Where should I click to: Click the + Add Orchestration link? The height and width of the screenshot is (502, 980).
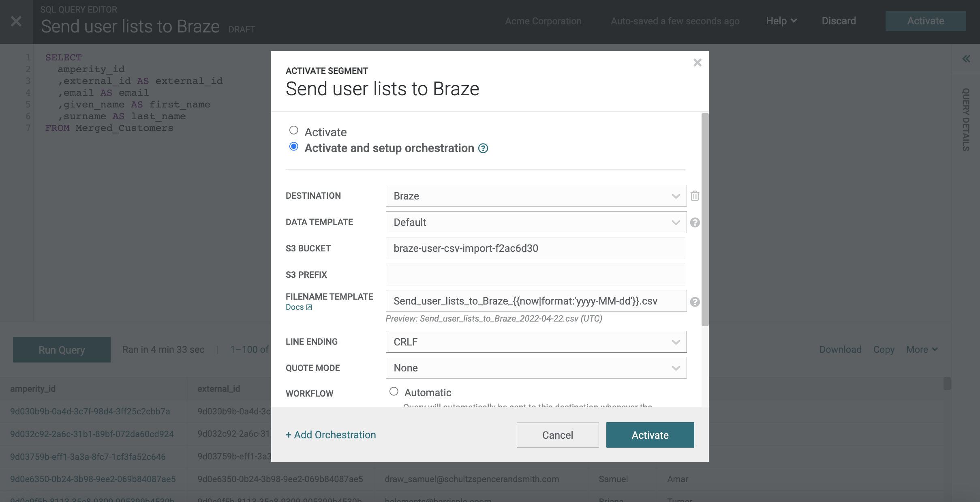coord(331,435)
